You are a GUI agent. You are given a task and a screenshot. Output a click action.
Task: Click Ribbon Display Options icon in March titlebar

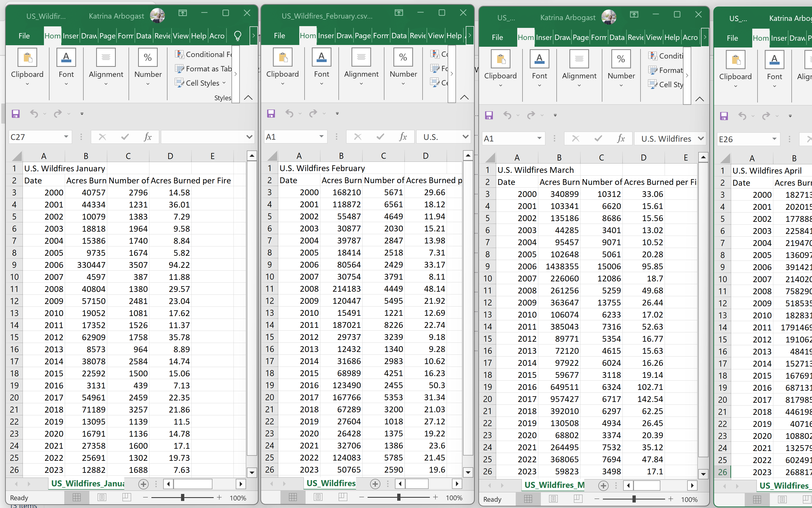pos(634,15)
